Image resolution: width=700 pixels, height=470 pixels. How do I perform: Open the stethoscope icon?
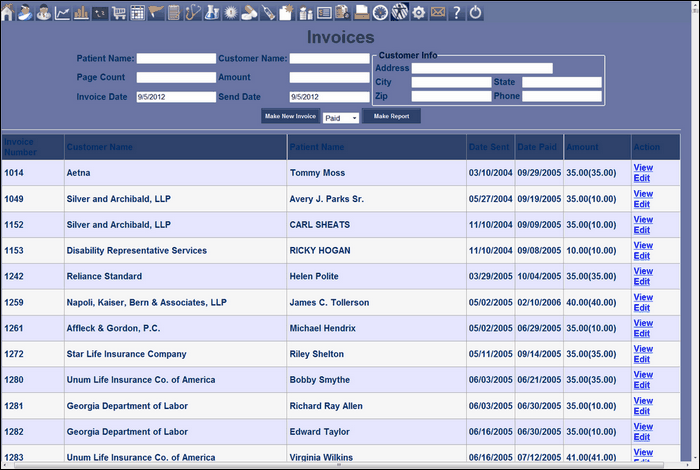193,12
